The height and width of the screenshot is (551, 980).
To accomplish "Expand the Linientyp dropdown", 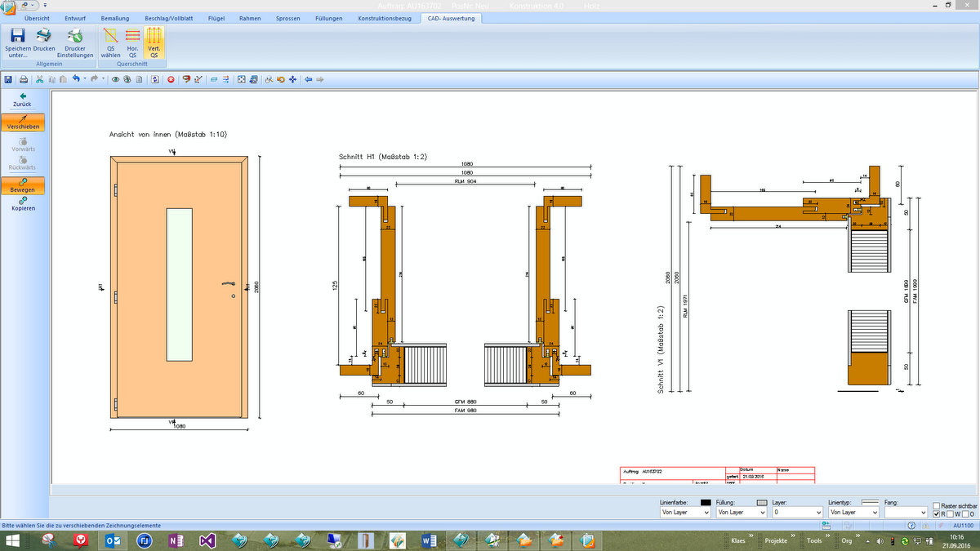I will [853, 513].
